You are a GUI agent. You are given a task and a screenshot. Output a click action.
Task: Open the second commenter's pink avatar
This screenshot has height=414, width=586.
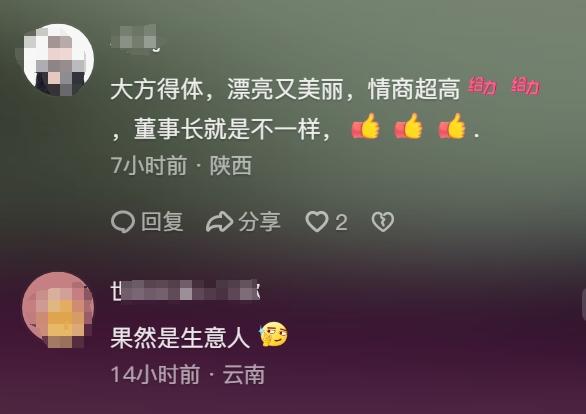pos(58,310)
